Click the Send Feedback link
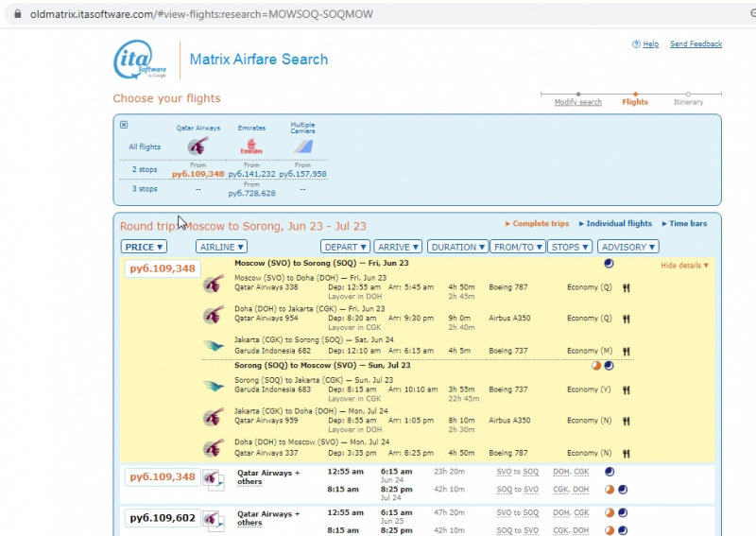Screen dimensions: 756x536 pyautogui.click(x=696, y=44)
